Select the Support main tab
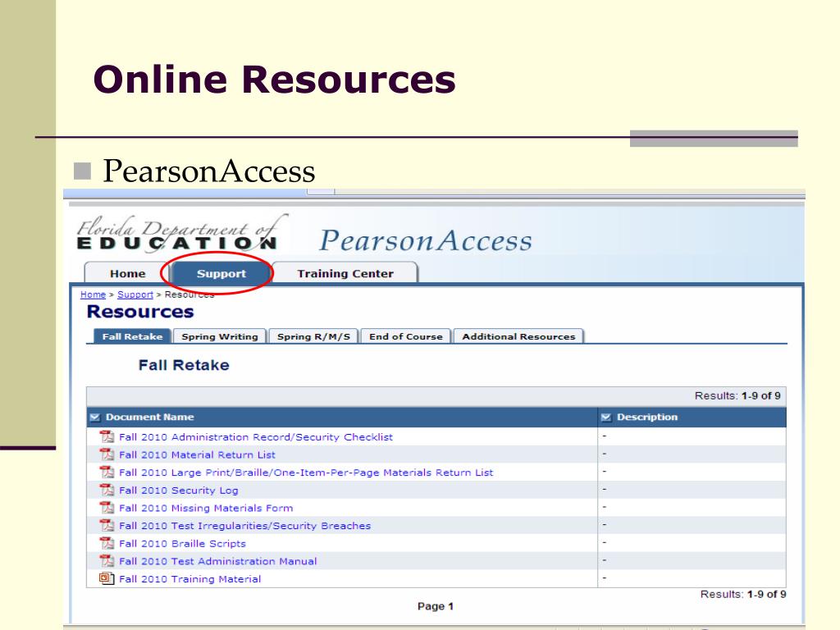The height and width of the screenshot is (630, 840). click(x=221, y=273)
